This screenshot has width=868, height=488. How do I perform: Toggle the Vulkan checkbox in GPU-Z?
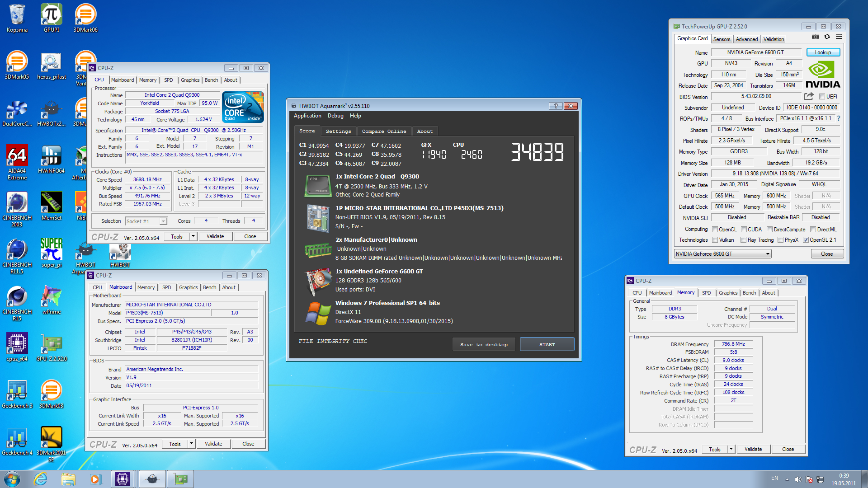[715, 240]
